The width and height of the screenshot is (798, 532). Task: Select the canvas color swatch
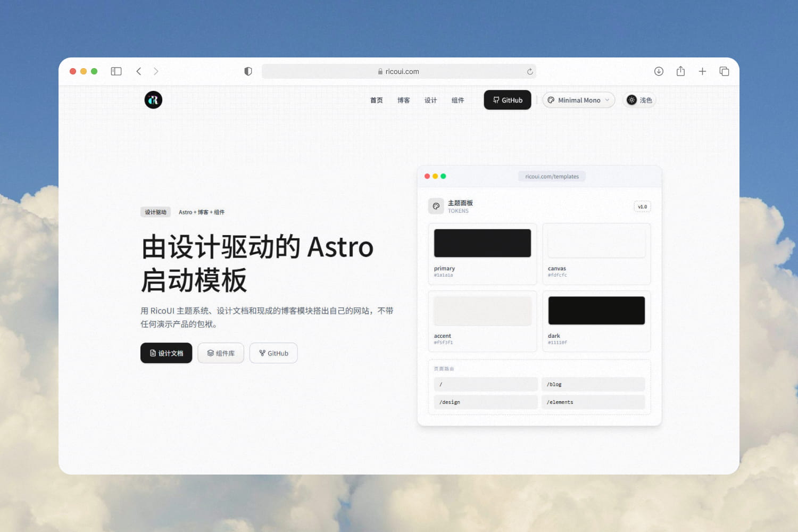click(x=596, y=243)
